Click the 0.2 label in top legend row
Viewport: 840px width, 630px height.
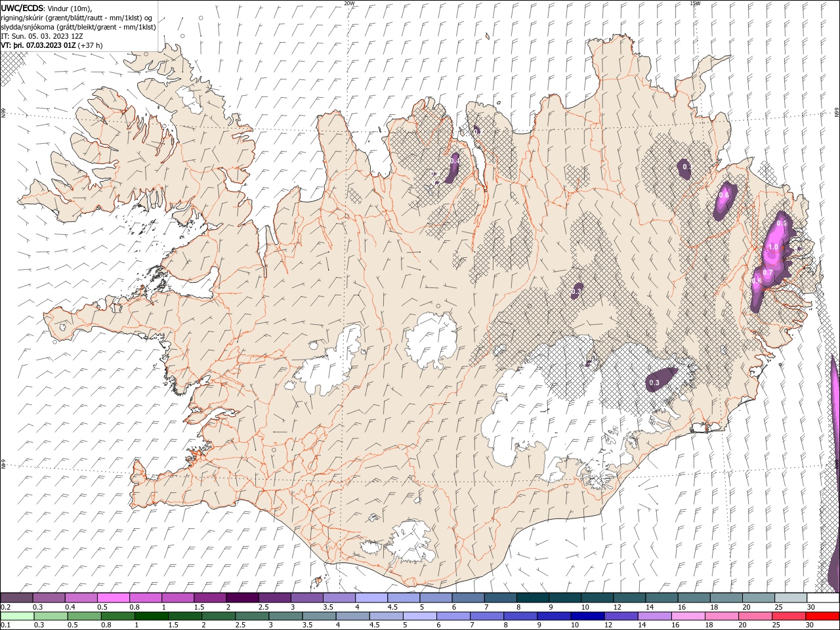coord(5,607)
